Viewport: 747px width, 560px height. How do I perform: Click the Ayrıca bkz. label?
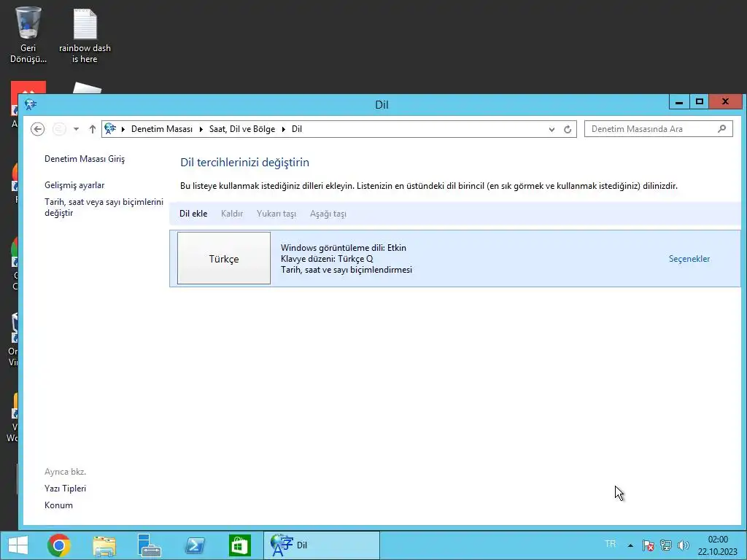pyautogui.click(x=65, y=472)
